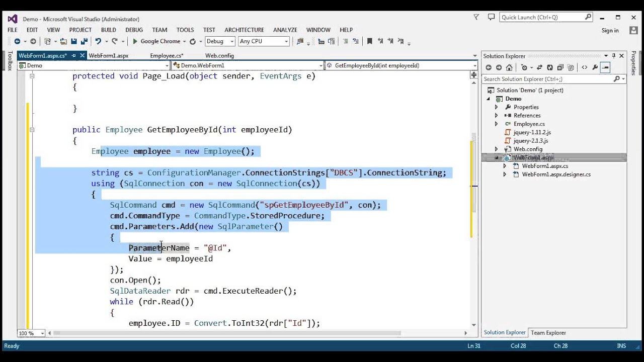
Task: Click the Save floppy disk icon
Action: pos(74,41)
